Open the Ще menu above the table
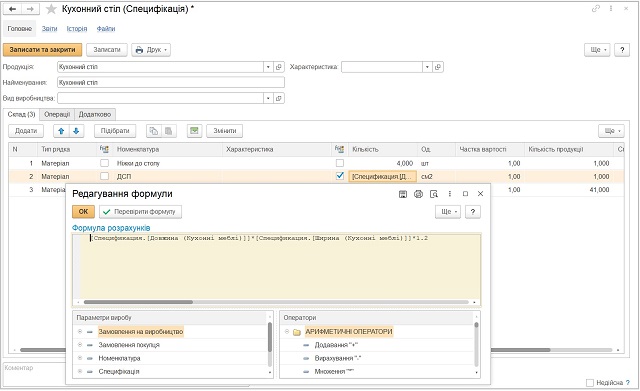Image resolution: width=640 pixels, height=391 pixels. point(611,131)
